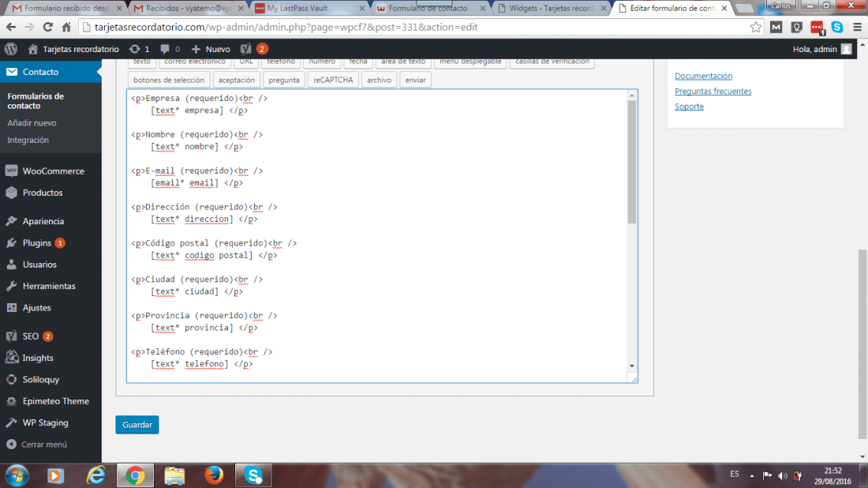
Task: Open Skype from the taskbar
Action: tap(253, 475)
